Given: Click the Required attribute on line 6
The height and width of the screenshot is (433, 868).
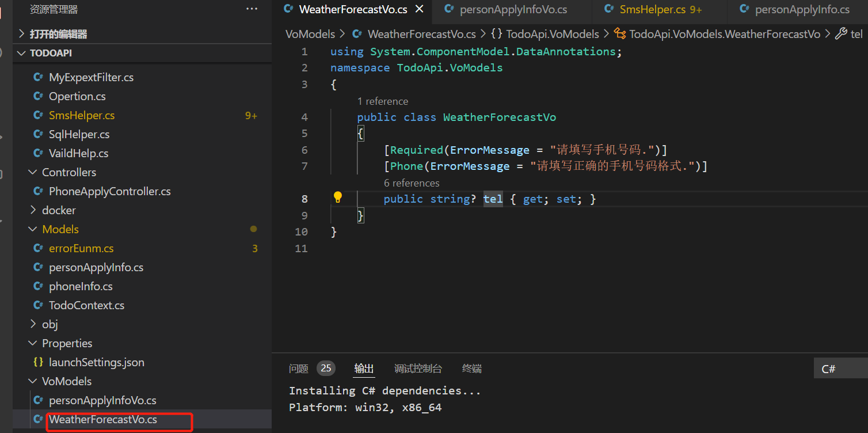Looking at the screenshot, I should coord(417,150).
